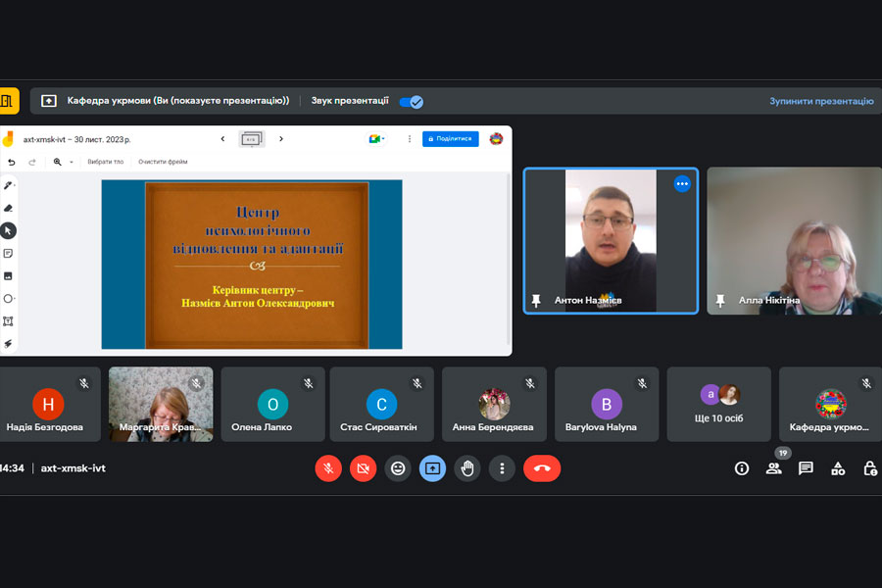The image size is (882, 588).
Task: Turn on the camera
Action: pyautogui.click(x=363, y=468)
